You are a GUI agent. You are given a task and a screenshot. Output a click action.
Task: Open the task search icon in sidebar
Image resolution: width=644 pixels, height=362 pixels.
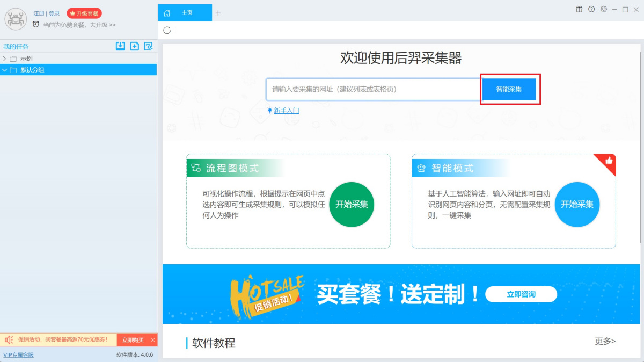149,46
